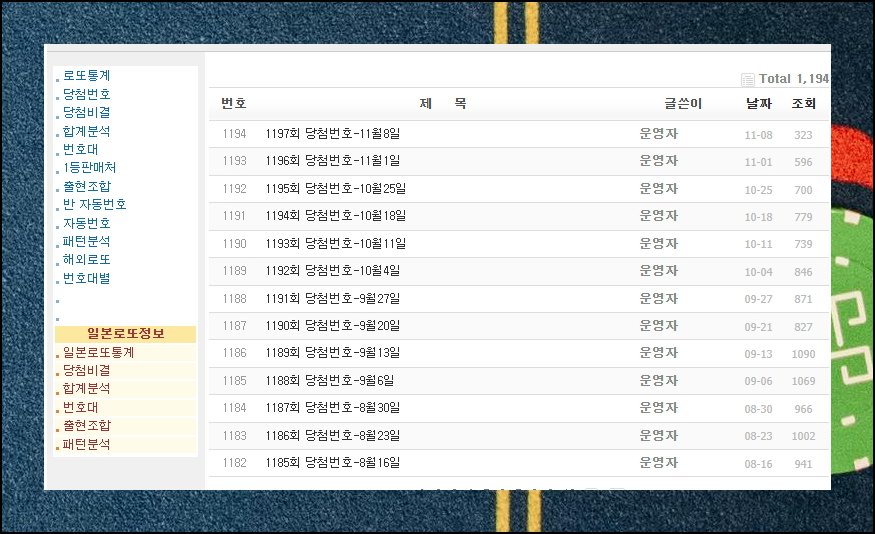Click the date 08-16
The width and height of the screenshot is (875, 534).
(758, 464)
